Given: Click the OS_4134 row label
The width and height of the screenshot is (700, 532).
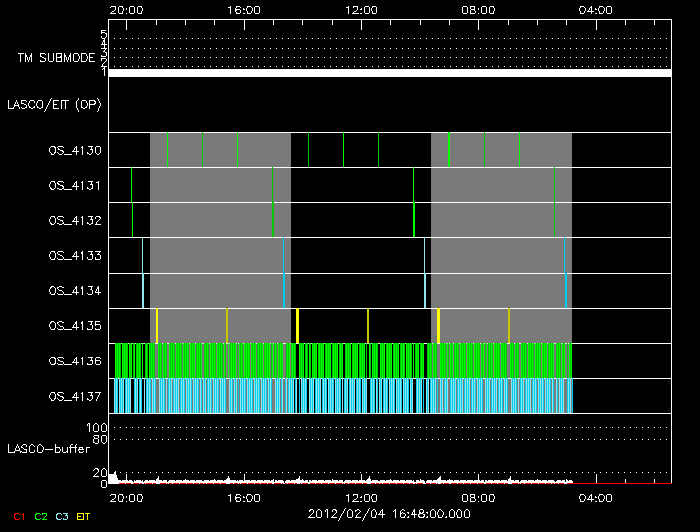Looking at the screenshot, I should (x=75, y=291).
